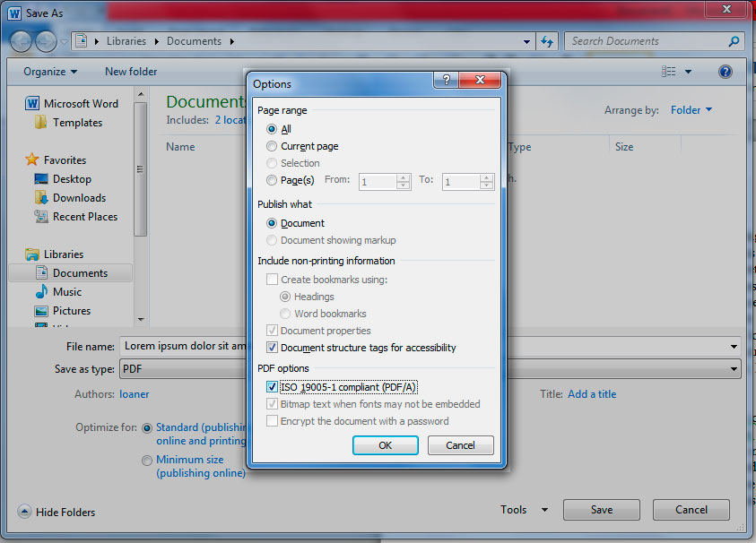The width and height of the screenshot is (756, 543).
Task: Choose Standard optimize option
Action: coord(147,427)
